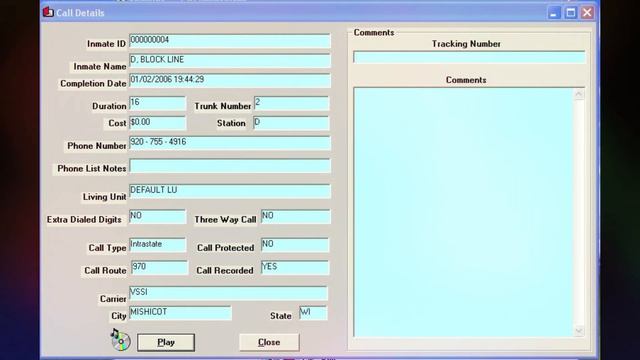Image resolution: width=640 pixels, height=360 pixels.
Task: Click the Call Type field Intrastate
Action: (158, 245)
